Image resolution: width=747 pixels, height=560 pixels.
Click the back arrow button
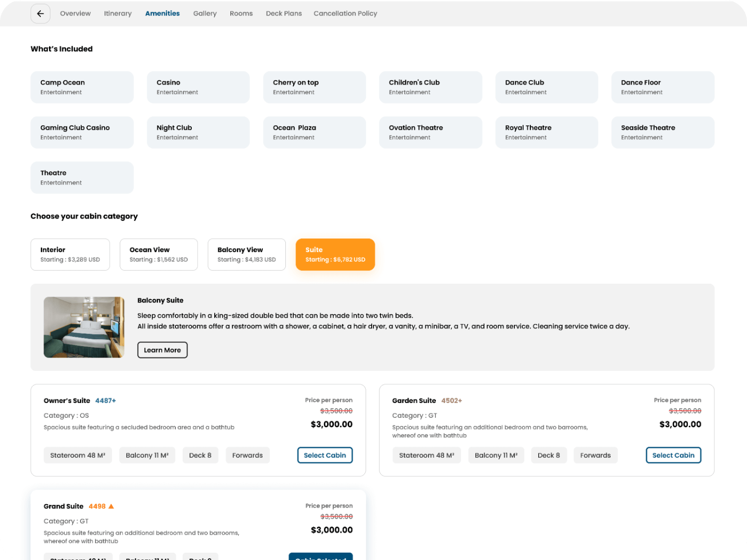point(40,14)
